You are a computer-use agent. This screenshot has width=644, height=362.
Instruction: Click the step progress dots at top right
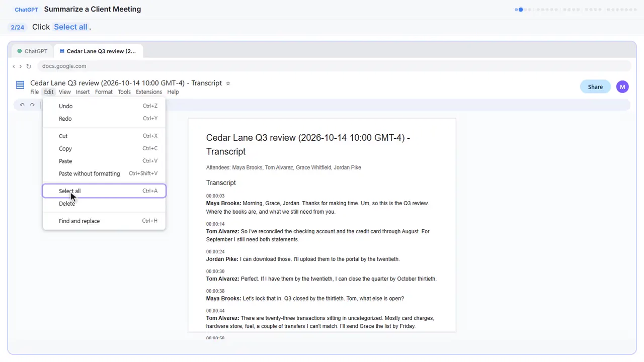coord(576,9)
